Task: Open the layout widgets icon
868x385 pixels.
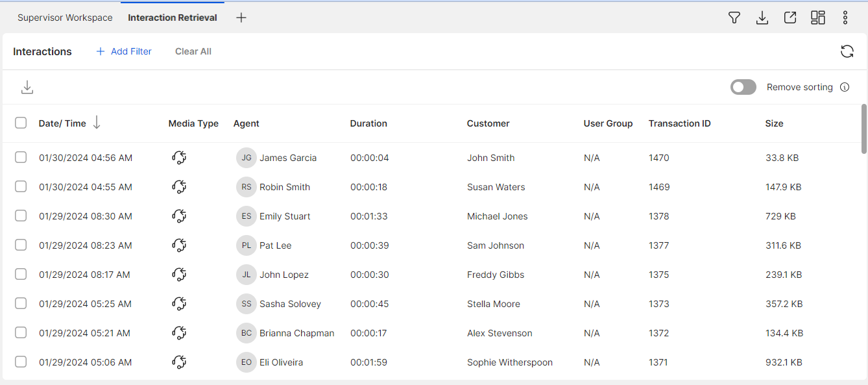Action: click(x=818, y=18)
